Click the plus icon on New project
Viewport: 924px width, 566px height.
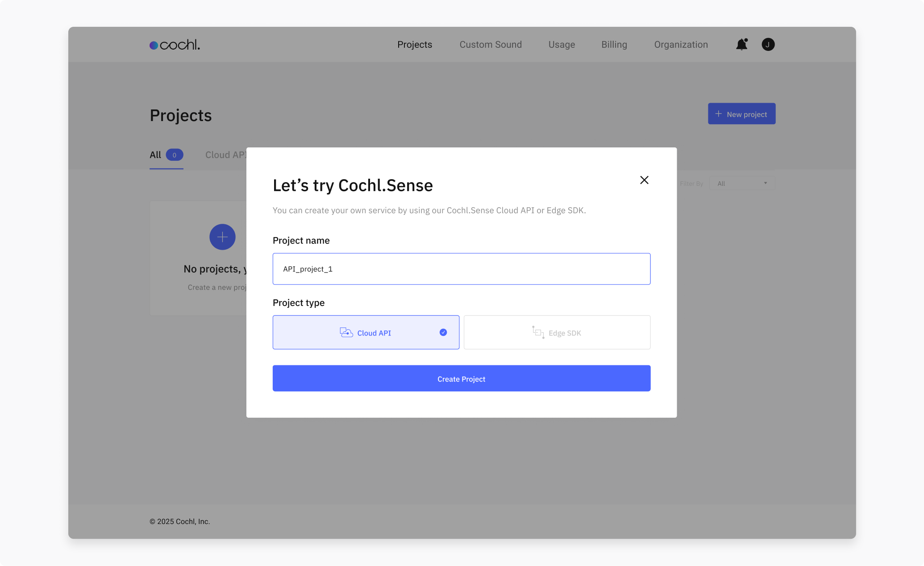point(718,114)
